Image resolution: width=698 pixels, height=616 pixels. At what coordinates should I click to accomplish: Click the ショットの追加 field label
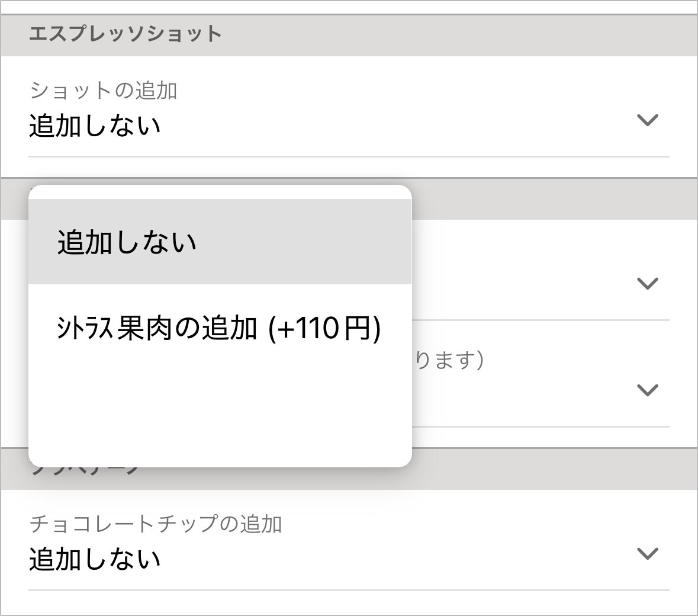click(x=104, y=91)
